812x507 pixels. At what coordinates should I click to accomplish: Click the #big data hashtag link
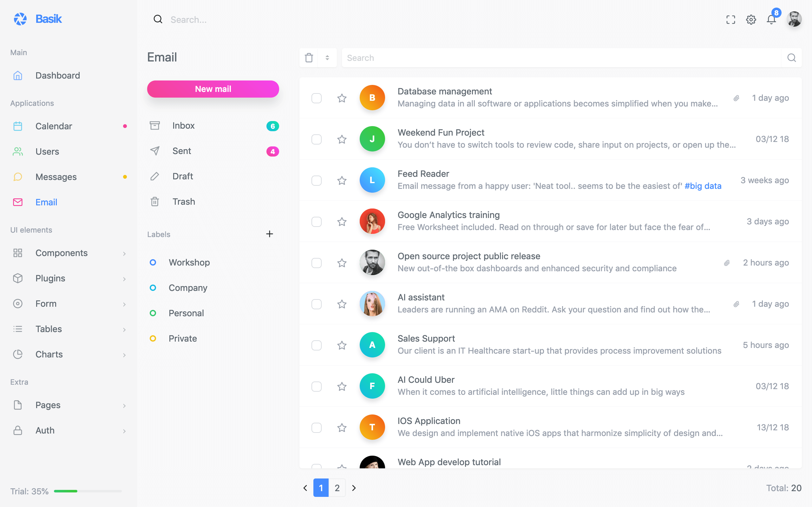pos(703,186)
